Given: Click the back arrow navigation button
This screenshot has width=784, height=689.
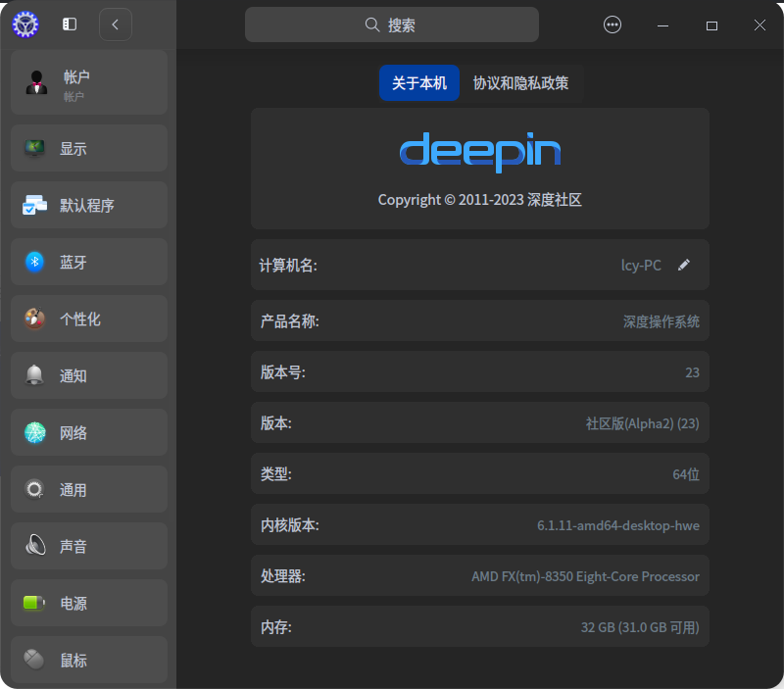Looking at the screenshot, I should 116,24.
